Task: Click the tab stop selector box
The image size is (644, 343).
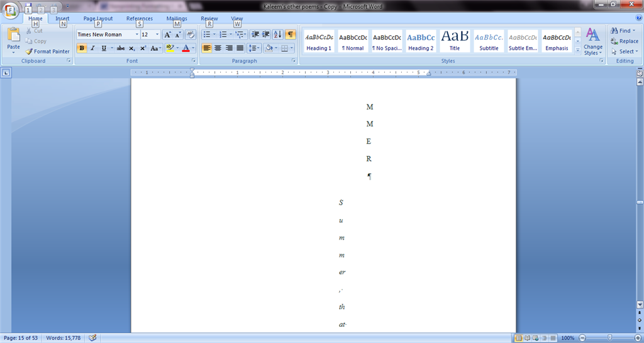Action: [x=6, y=73]
